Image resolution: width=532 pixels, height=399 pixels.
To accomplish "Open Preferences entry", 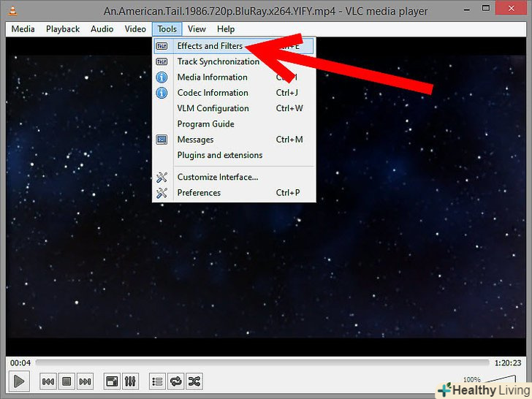I will 233,193.
